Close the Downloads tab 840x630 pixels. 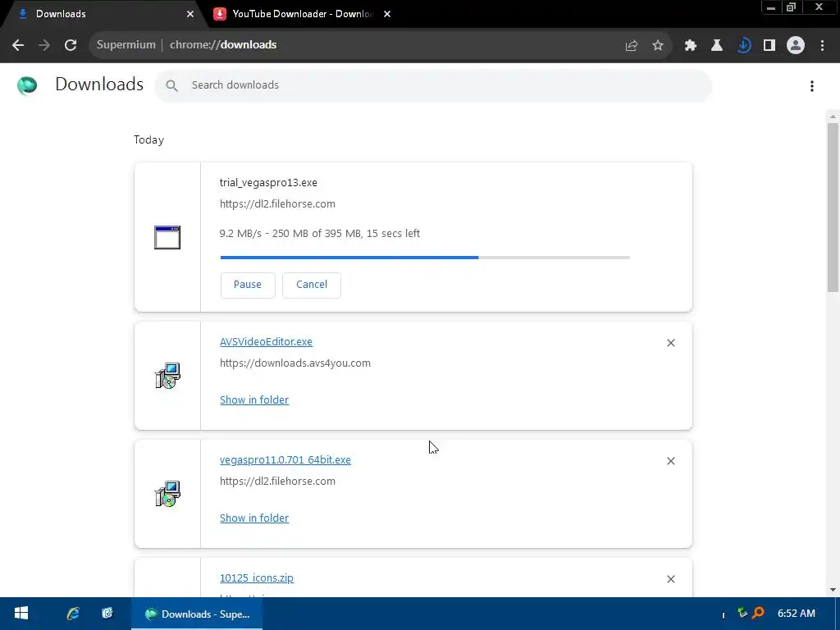click(x=190, y=14)
